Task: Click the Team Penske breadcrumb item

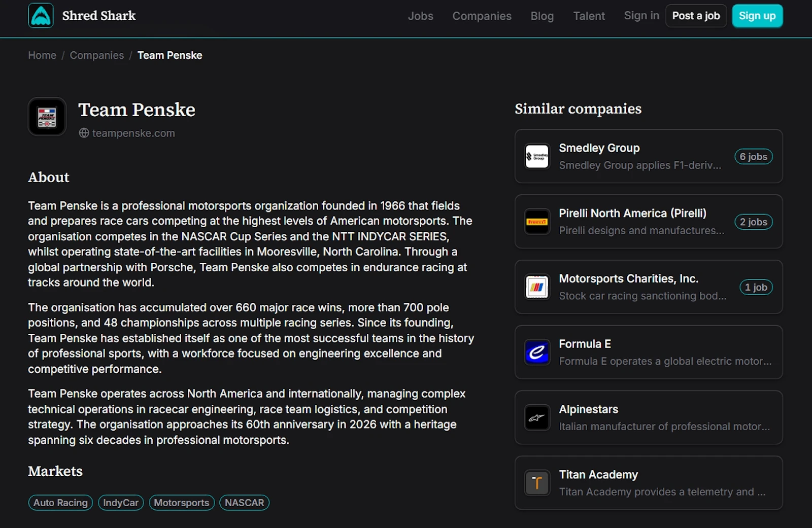Action: 170,55
